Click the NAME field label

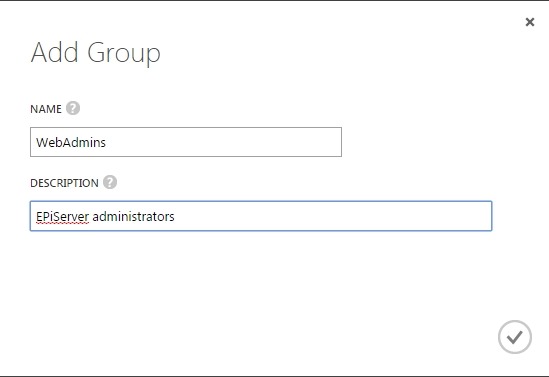click(x=46, y=109)
